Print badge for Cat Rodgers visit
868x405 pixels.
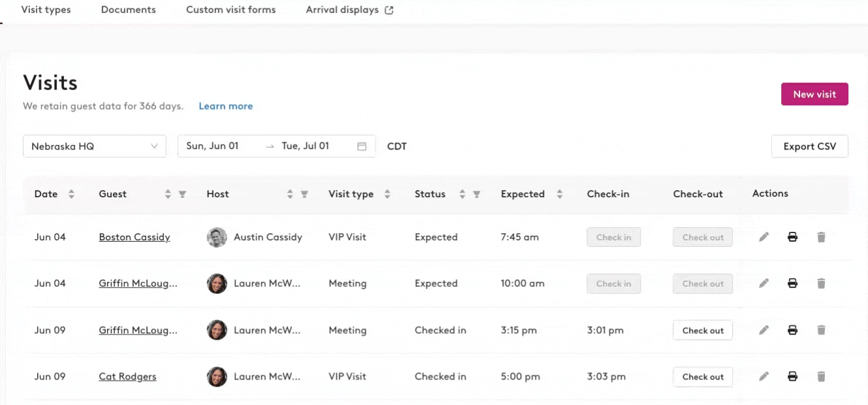(792, 376)
